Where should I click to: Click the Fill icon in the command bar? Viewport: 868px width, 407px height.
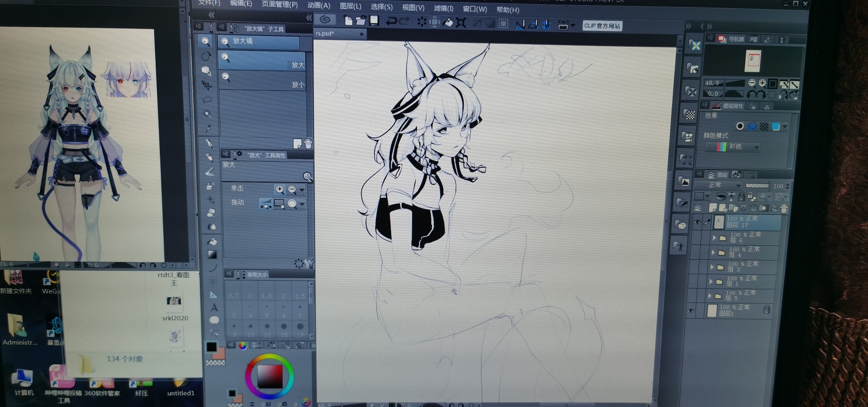point(448,22)
